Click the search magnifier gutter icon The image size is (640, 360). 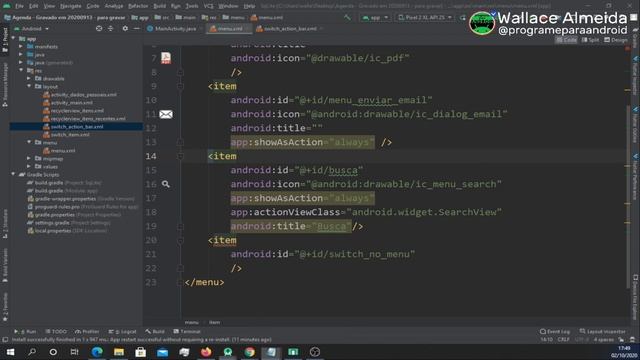[165, 184]
